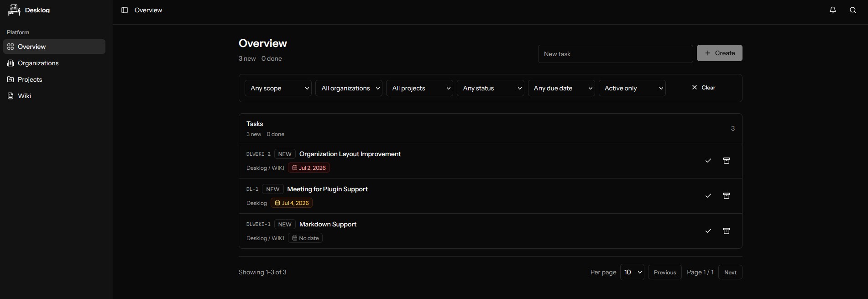Click the Desklog app name in sidebar
Screen dimensions: 868x299
pos(37,10)
